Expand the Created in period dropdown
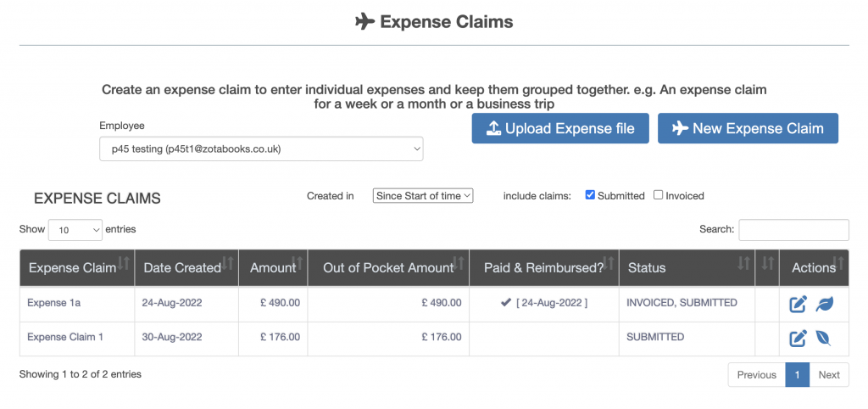Image resolution: width=868 pixels, height=409 pixels. click(x=423, y=196)
